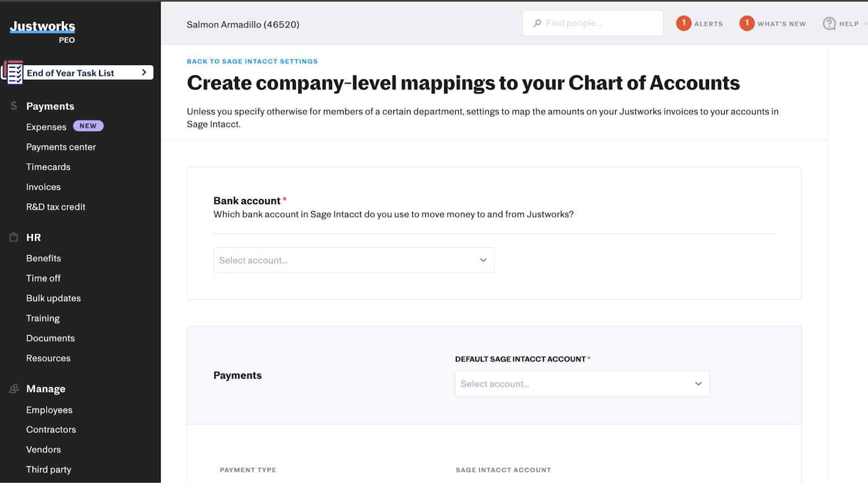Open Vendors under Manage

tap(43, 449)
